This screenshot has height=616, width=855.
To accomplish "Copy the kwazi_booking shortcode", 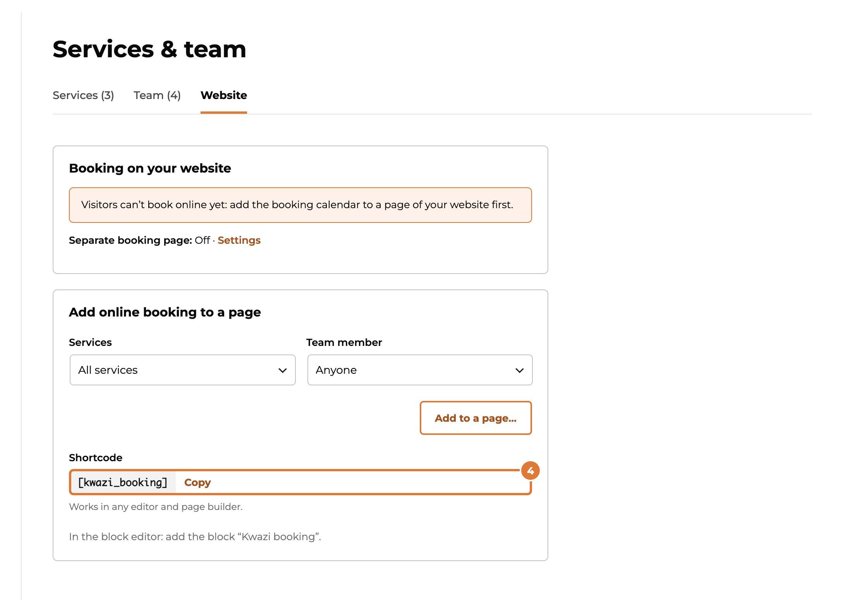I will coord(197,483).
